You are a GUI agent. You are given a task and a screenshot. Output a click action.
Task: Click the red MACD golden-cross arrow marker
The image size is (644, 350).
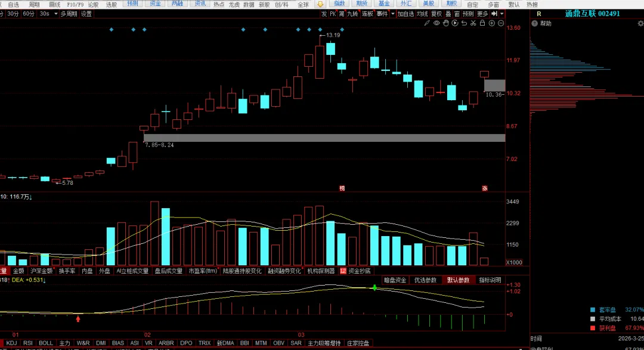click(78, 318)
